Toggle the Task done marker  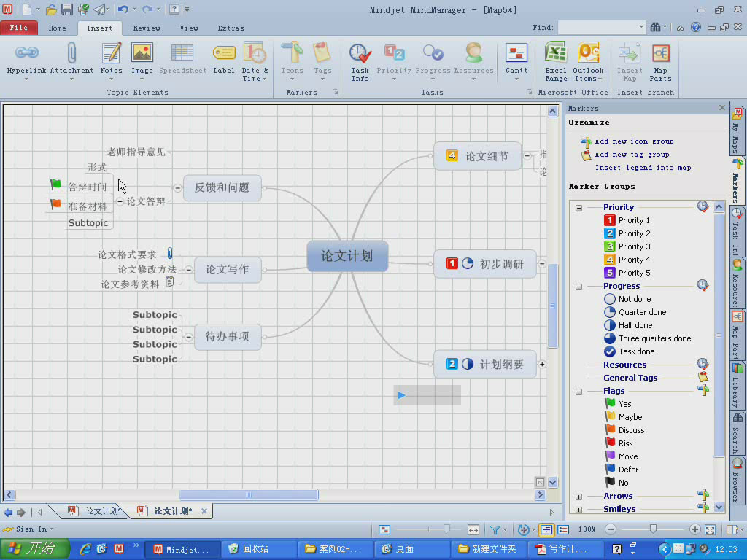[629, 351]
